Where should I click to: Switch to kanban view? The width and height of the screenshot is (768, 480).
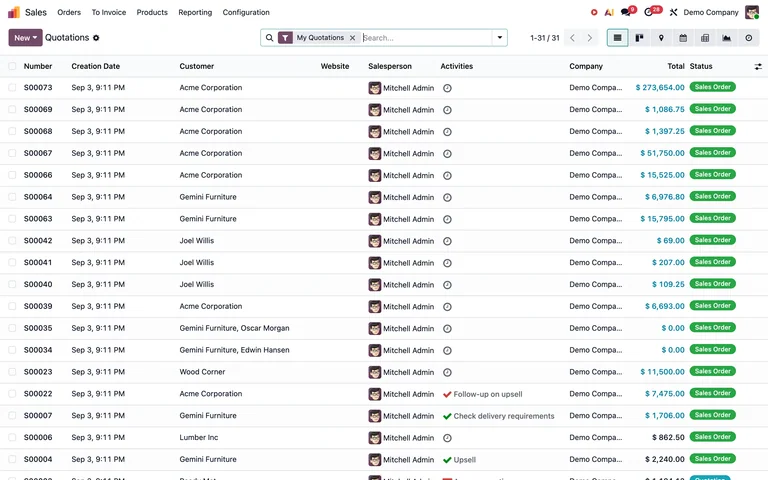[x=639, y=38]
